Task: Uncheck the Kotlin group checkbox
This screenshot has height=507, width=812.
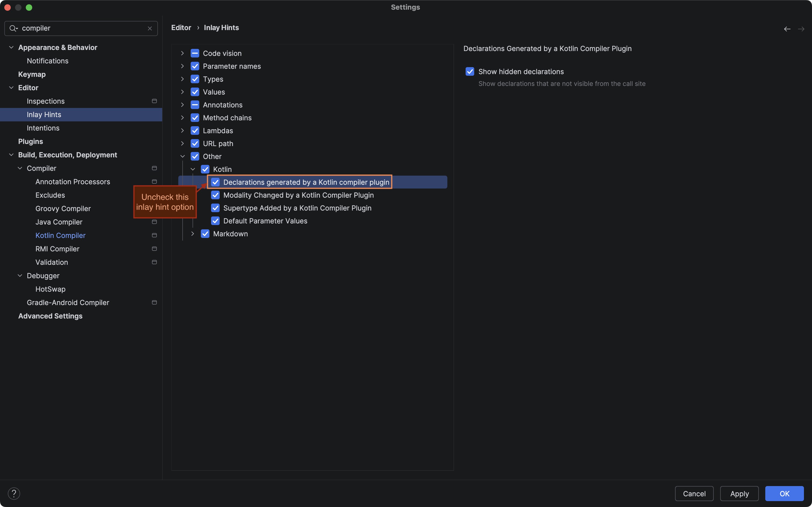Action: 205,169
